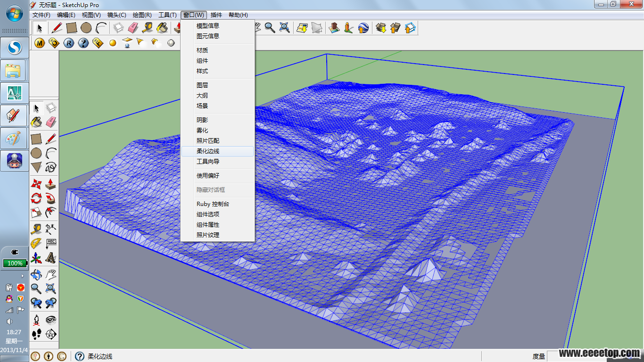Choose the Rectangle tool in the top toolbar
Image resolution: width=644 pixels, height=362 pixels.
71,28
